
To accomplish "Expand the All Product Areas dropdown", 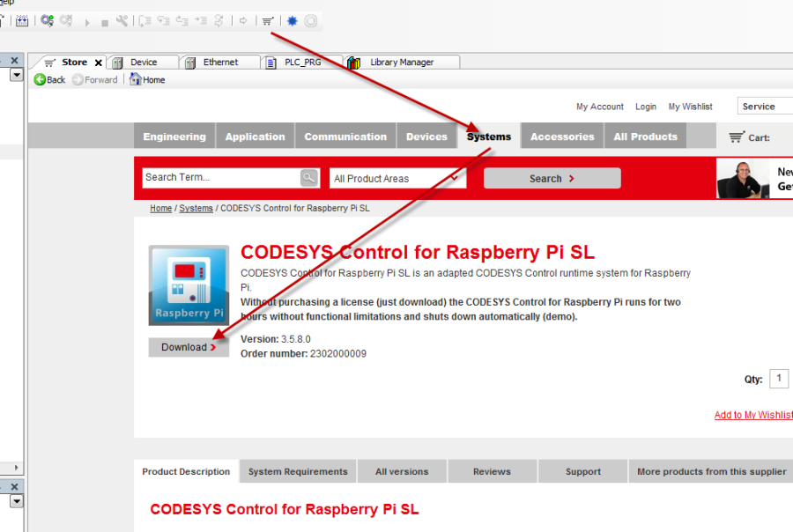I will 396,179.
